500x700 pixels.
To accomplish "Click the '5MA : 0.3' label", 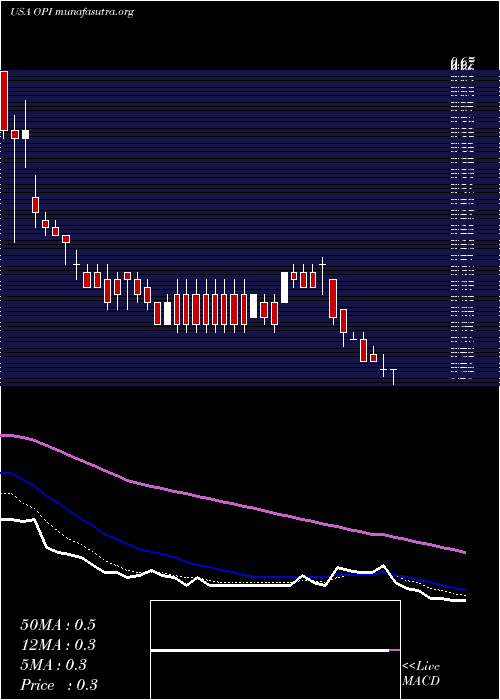I will coord(54,665).
